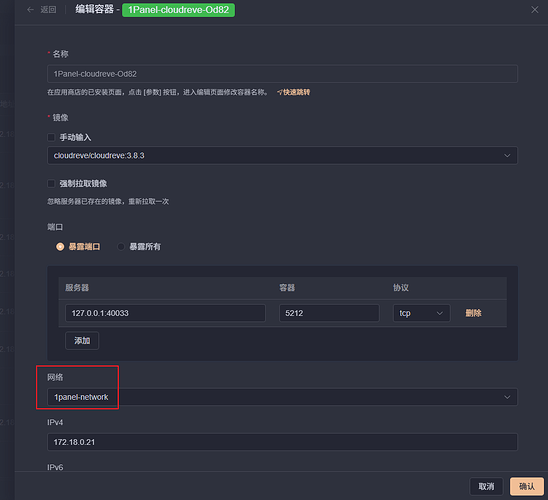Image resolution: width=548 pixels, height=500 pixels.
Task: Click the 返回 back text
Action: pyautogui.click(x=48, y=10)
